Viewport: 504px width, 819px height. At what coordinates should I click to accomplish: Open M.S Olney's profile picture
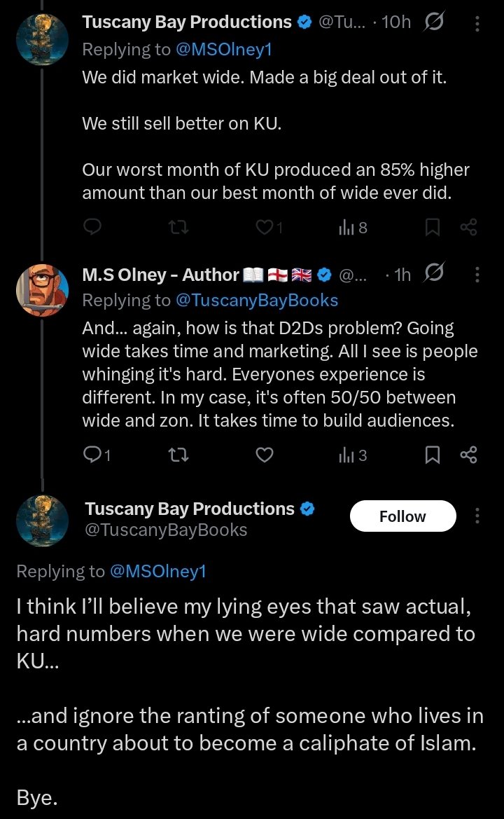(42, 289)
